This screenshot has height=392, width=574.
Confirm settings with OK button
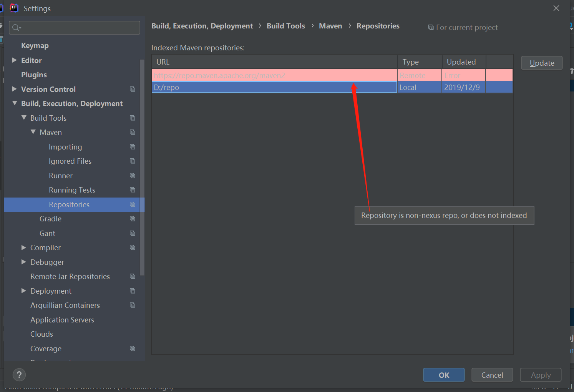(x=444, y=375)
